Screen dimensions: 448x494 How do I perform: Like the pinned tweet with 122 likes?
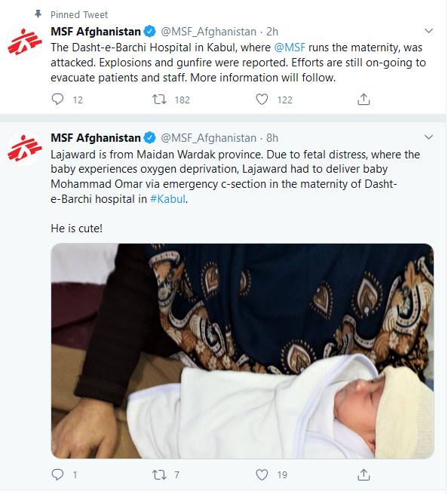pos(262,100)
